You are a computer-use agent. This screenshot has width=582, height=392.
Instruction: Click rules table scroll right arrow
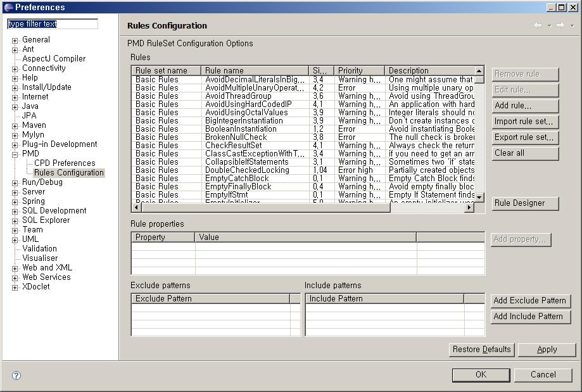point(469,208)
